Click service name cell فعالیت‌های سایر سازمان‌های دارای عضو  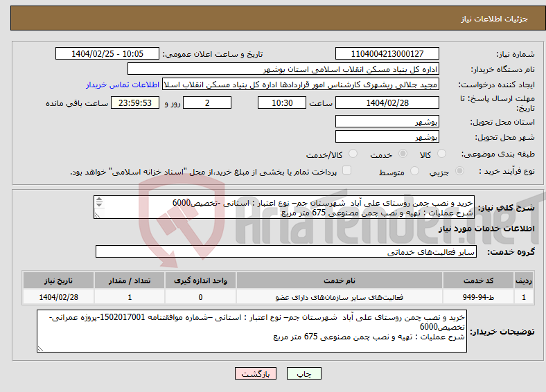click(339, 297)
